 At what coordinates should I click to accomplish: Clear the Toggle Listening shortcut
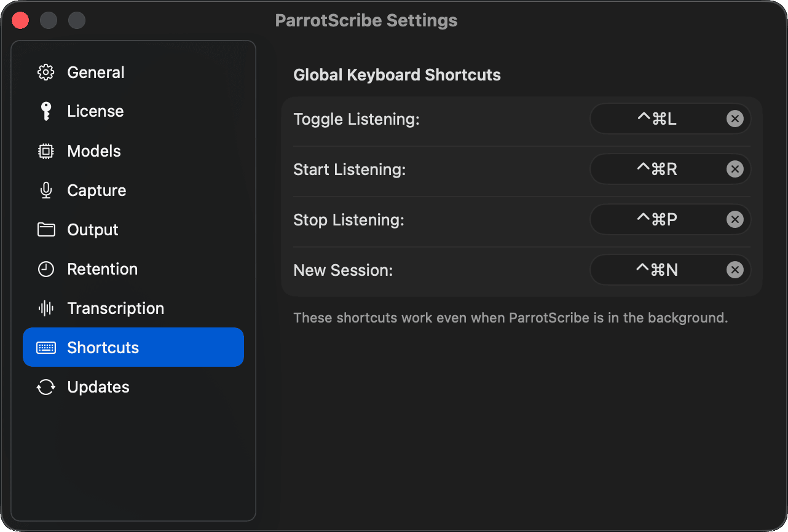point(735,119)
